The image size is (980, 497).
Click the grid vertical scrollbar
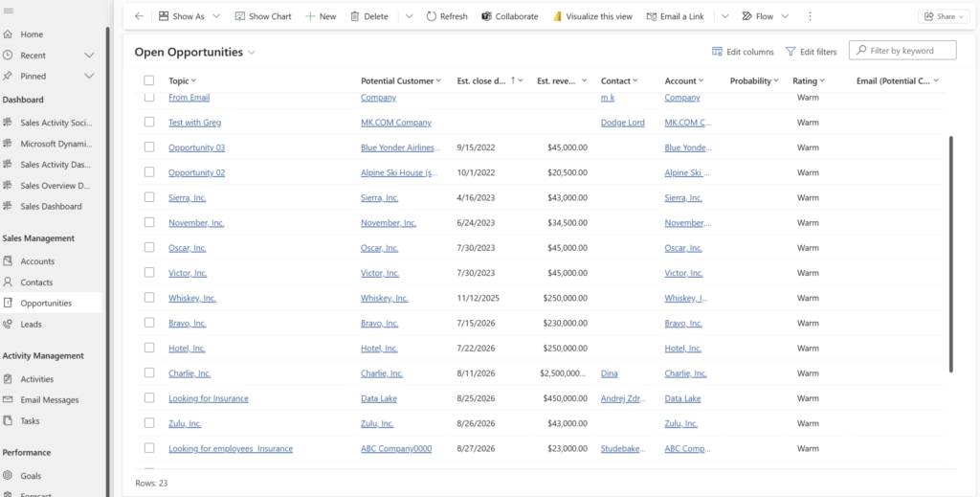(x=951, y=254)
